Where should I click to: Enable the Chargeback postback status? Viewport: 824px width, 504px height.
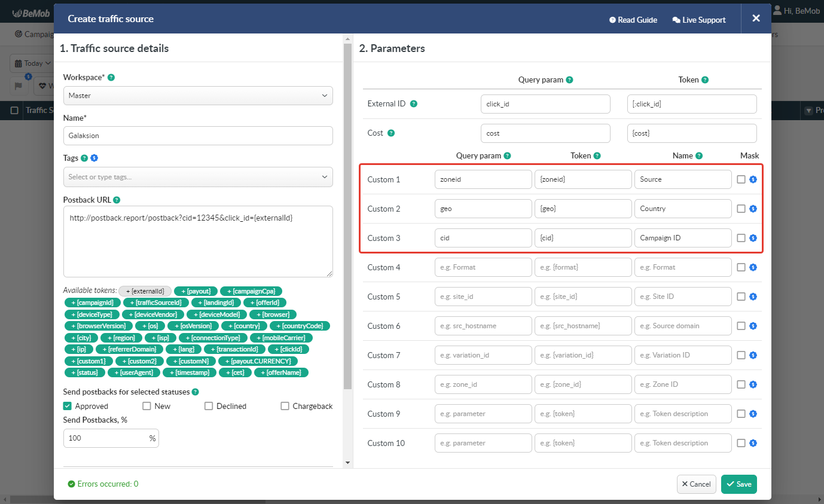[x=285, y=406]
